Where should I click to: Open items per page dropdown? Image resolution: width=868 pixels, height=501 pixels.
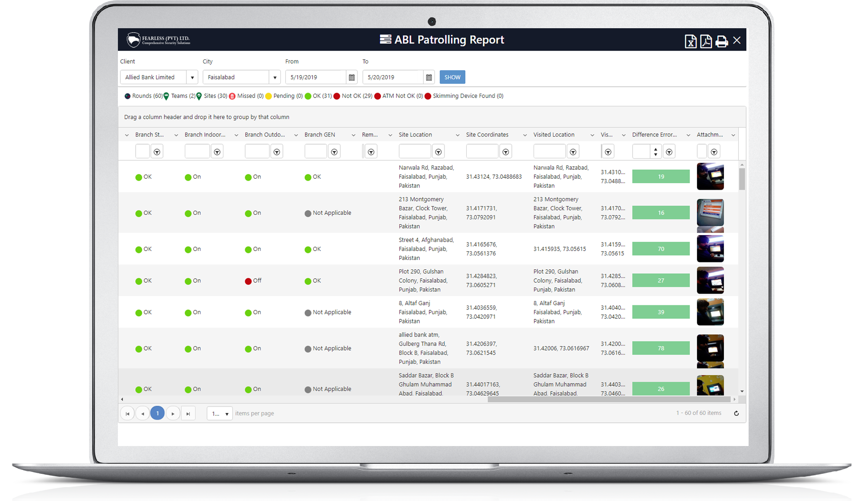coord(219,413)
